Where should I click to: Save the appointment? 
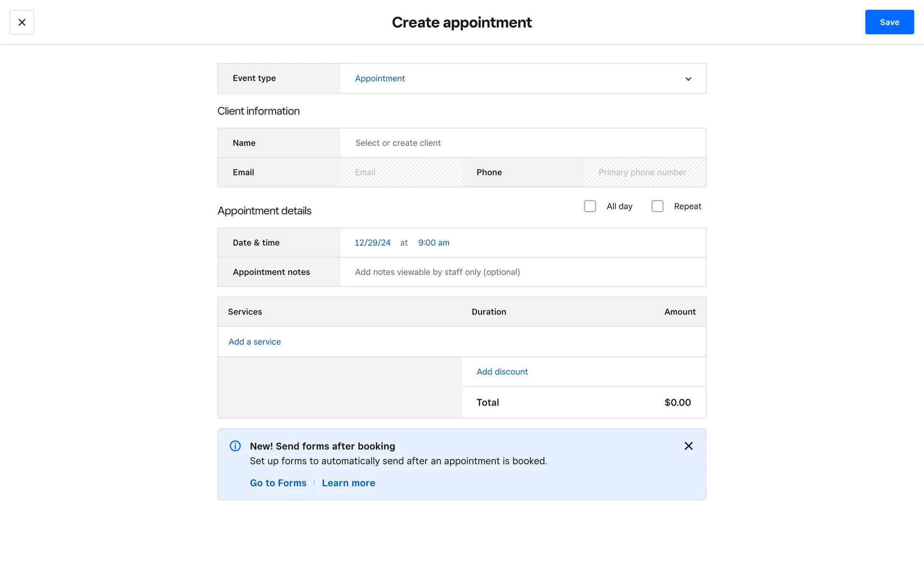coord(889,22)
